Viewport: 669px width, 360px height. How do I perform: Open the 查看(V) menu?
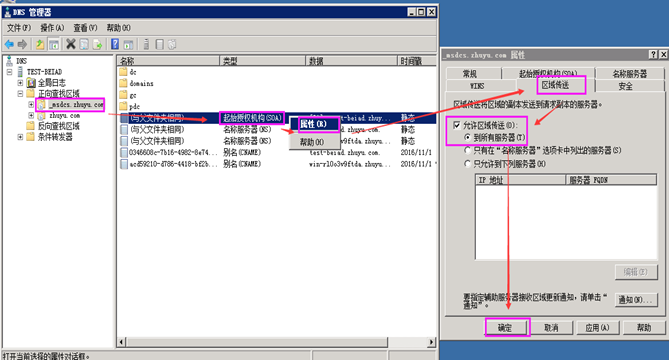coord(85,28)
